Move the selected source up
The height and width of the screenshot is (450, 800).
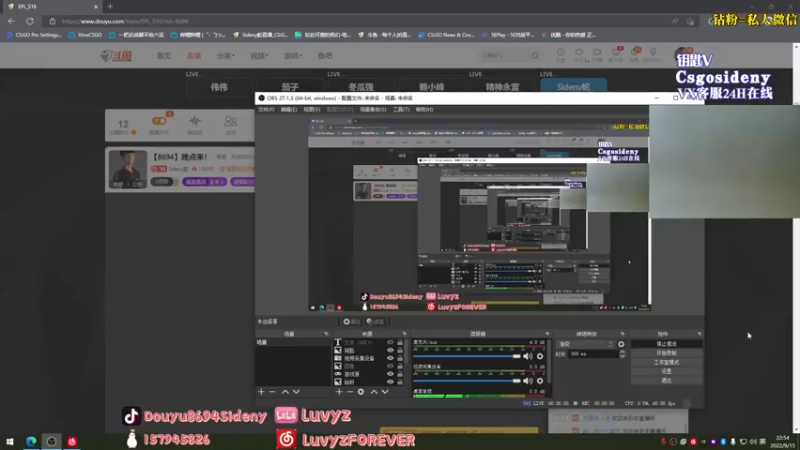click(374, 392)
